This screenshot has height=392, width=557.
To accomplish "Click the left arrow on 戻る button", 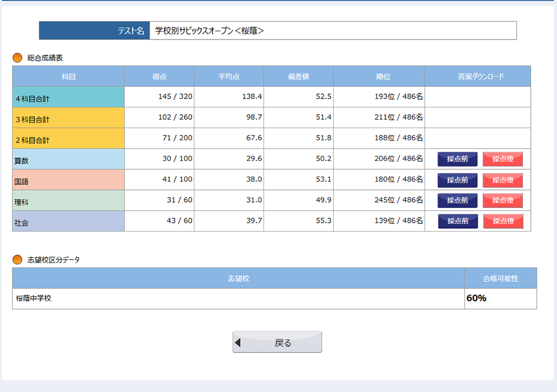I will 238,342.
